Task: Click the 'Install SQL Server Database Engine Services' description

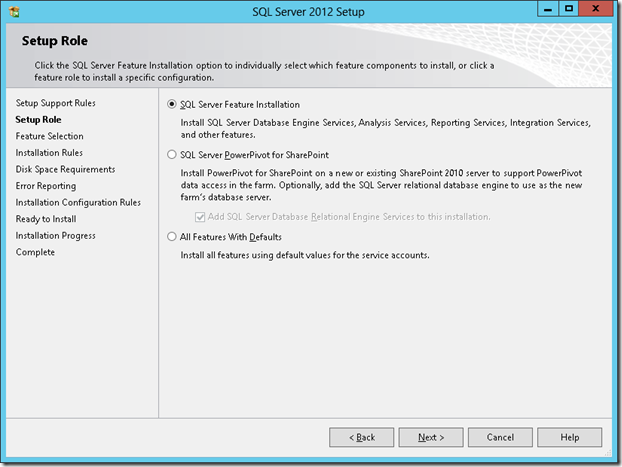Action: coord(386,129)
